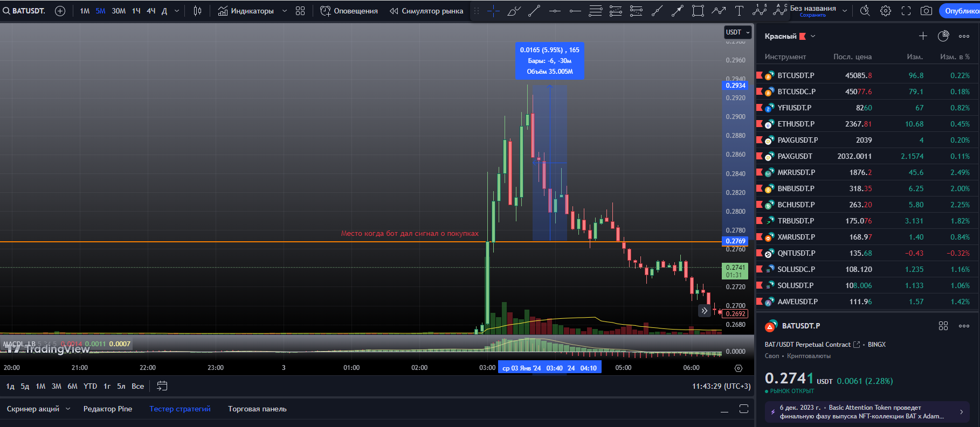Set chart range to 1д
The width and height of the screenshot is (980, 427).
click(10, 386)
